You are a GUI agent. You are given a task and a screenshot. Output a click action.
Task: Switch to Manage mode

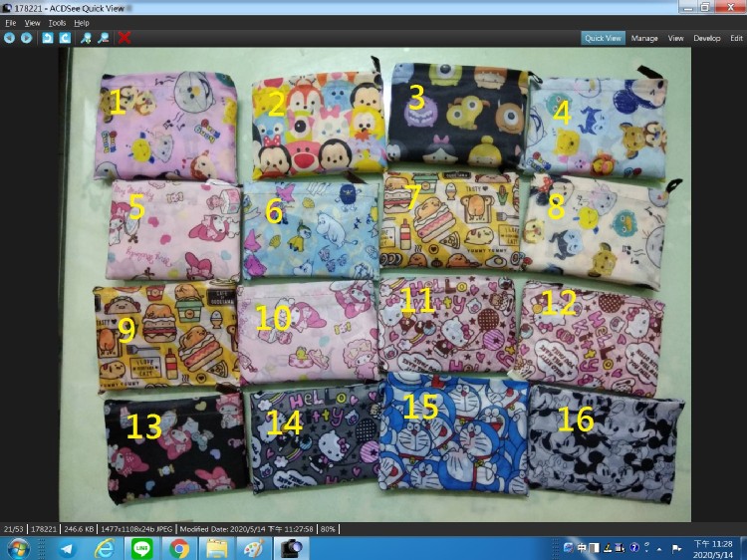coord(644,38)
